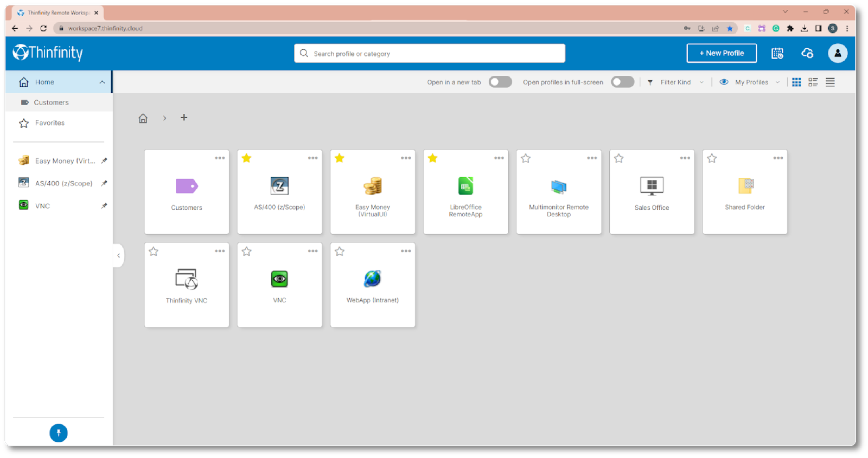This screenshot has height=458, width=868.
Task: Collapse the Home section chevron in sidebar
Action: [x=102, y=82]
